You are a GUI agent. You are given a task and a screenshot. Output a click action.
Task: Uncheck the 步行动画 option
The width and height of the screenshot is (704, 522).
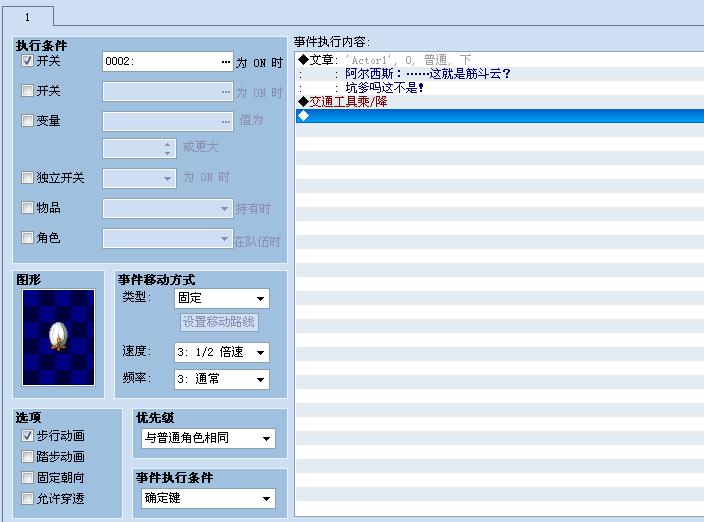[27, 435]
